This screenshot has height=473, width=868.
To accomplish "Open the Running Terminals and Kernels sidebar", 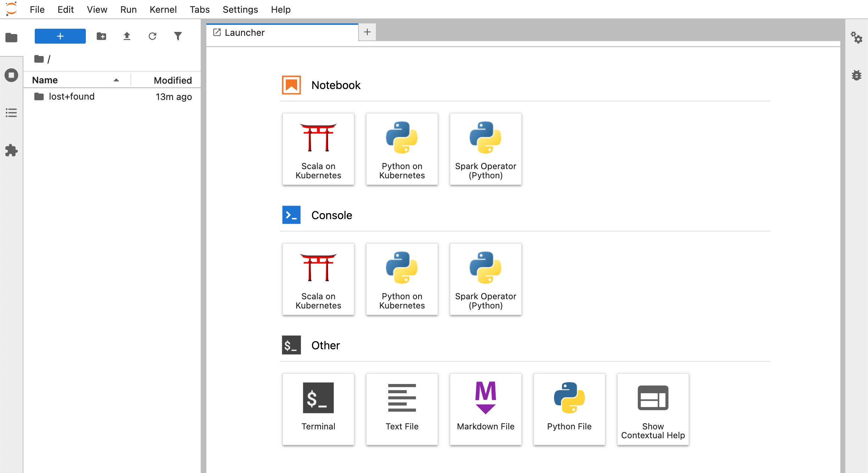I will click(x=11, y=75).
